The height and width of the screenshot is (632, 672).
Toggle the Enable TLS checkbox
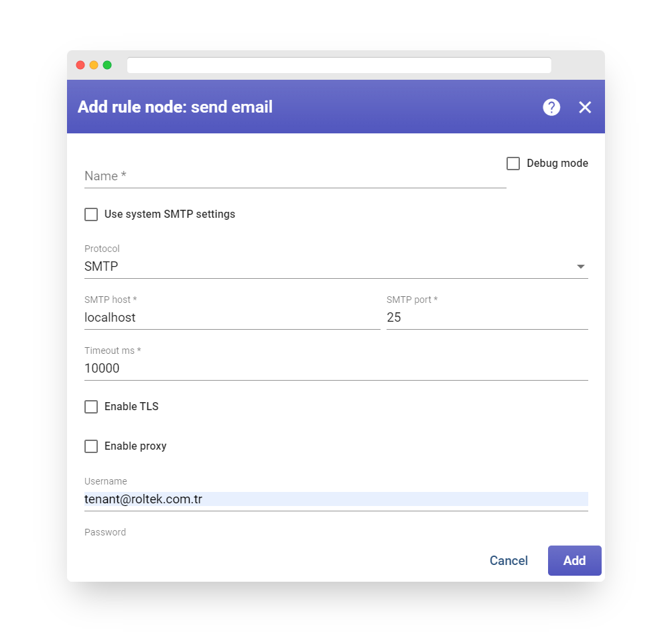[91, 406]
